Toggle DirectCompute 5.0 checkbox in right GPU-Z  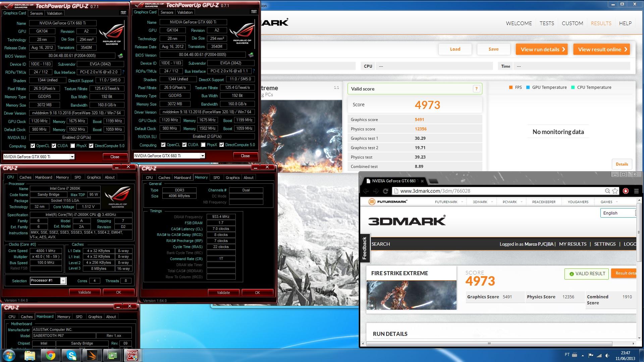click(x=221, y=145)
